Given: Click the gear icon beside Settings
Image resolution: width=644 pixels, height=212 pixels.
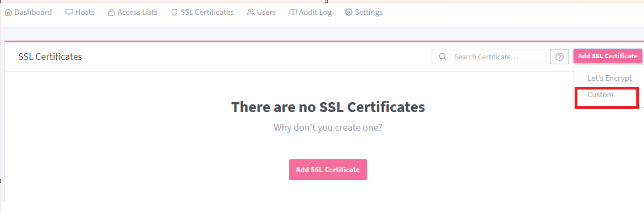Looking at the screenshot, I should [x=349, y=12].
